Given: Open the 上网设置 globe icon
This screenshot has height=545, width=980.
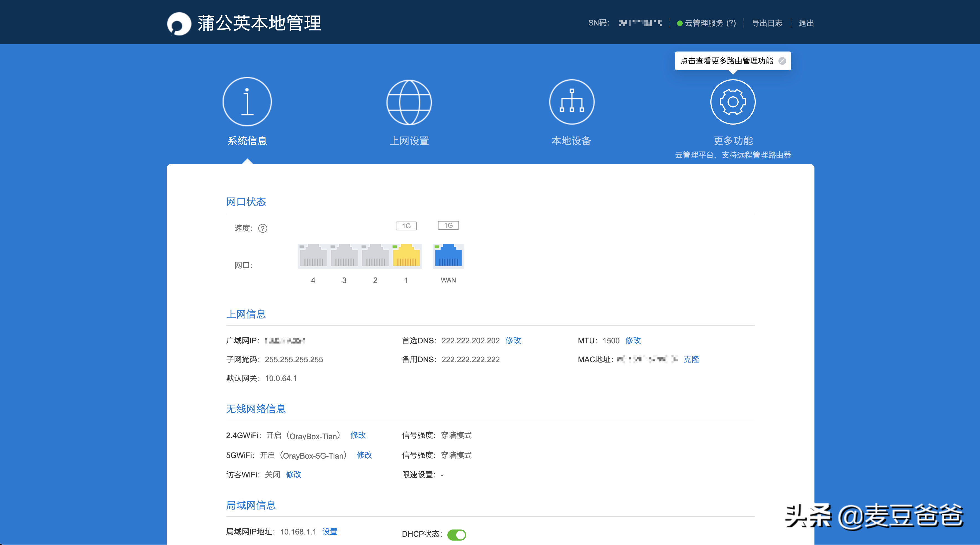Looking at the screenshot, I should [x=409, y=102].
